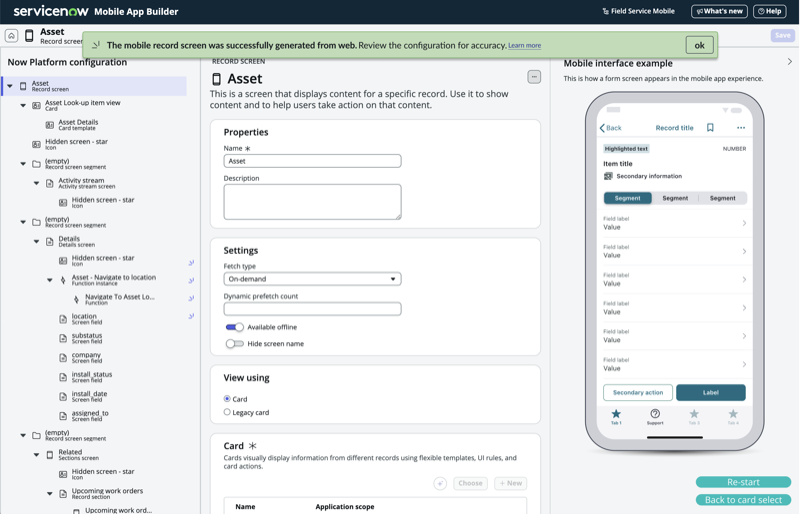Click the Related sections screen icon
This screenshot has height=514, width=800.
pyautogui.click(x=50, y=455)
